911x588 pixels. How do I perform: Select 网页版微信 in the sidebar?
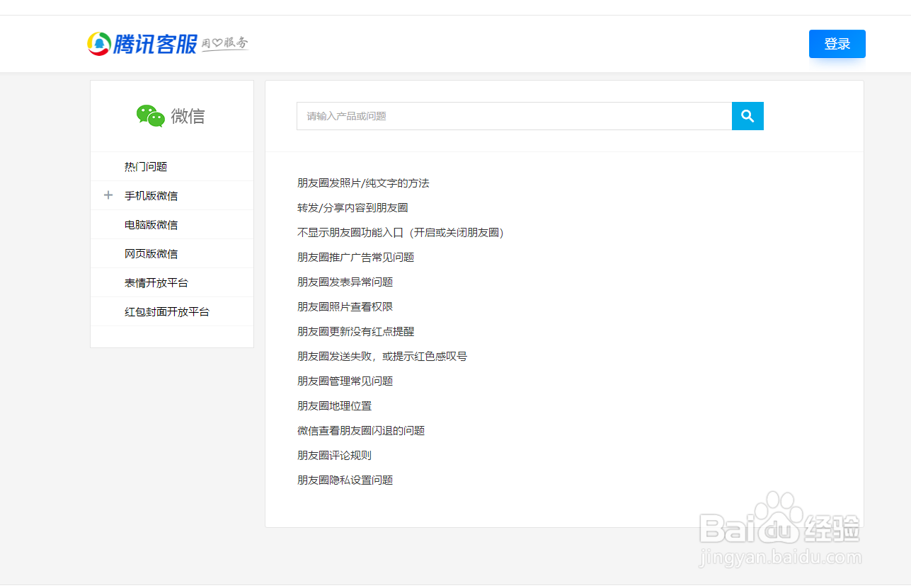click(x=151, y=254)
